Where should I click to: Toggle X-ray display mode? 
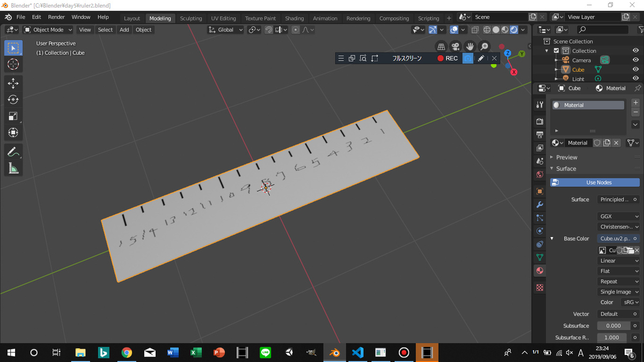point(475,30)
